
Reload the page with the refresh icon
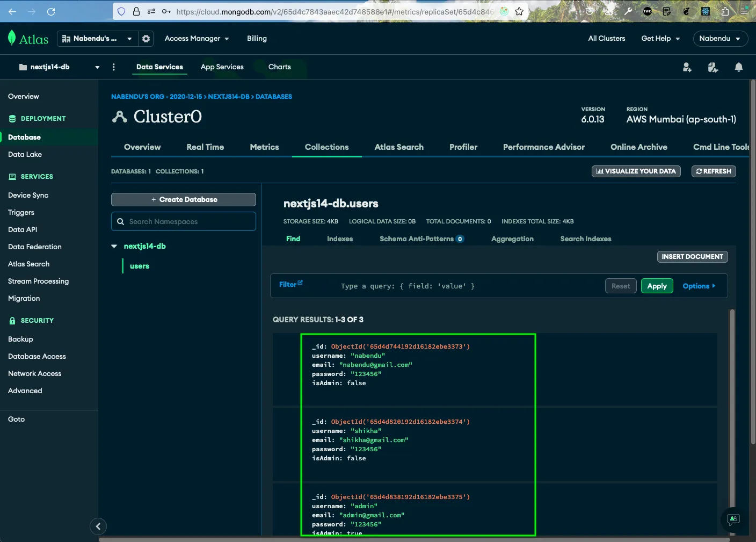tap(51, 11)
